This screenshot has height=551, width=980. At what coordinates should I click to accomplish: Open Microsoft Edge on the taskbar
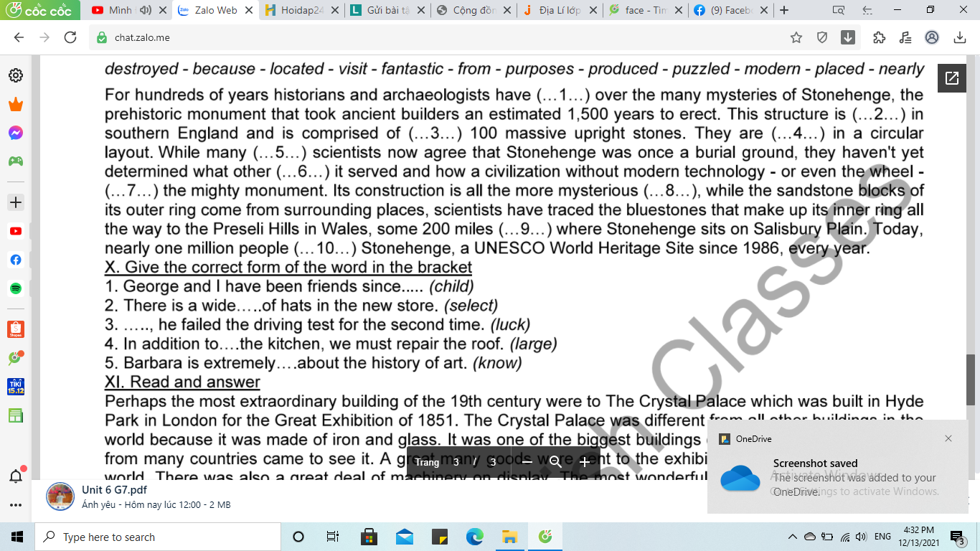tap(474, 537)
